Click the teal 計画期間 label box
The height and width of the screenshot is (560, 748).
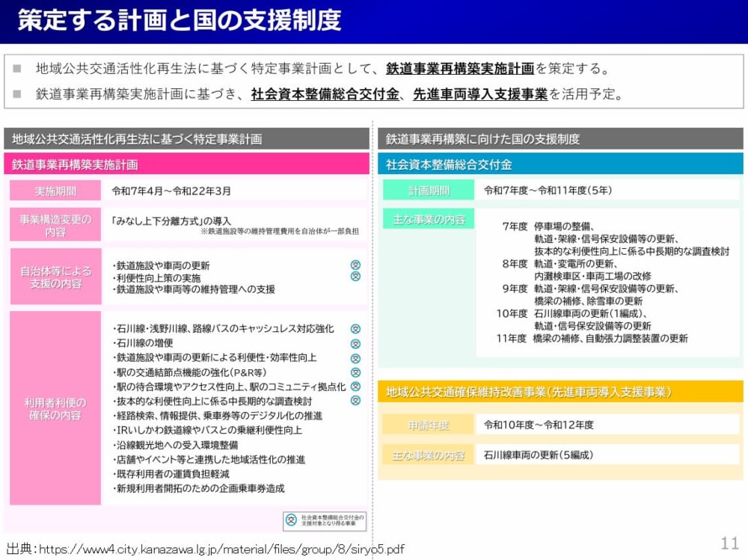click(x=429, y=191)
